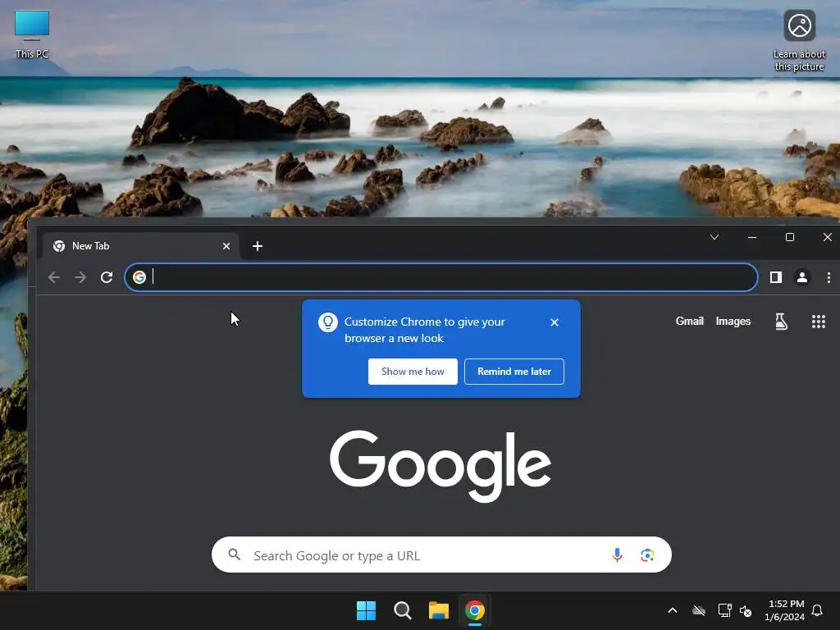
Task: Click the taskbar clock showing 1:52 PM
Action: 784,610
